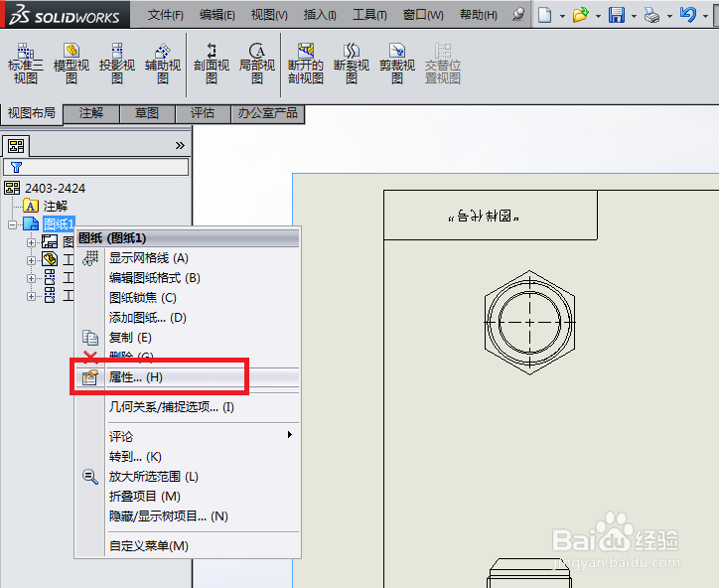Expand the panel with the double chevron
Image resolution: width=719 pixels, height=588 pixels.
180,145
